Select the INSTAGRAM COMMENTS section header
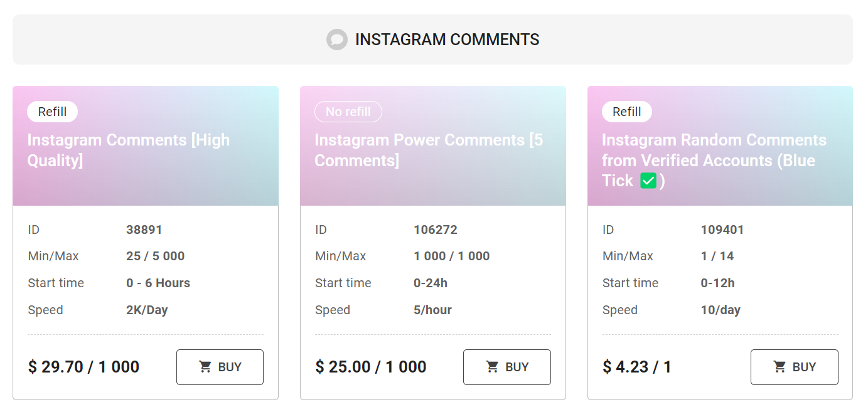868x407 pixels. point(432,40)
